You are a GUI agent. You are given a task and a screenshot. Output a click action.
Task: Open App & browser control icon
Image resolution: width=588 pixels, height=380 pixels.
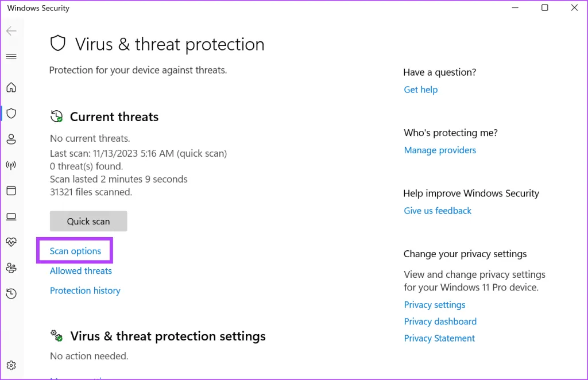tap(11, 191)
